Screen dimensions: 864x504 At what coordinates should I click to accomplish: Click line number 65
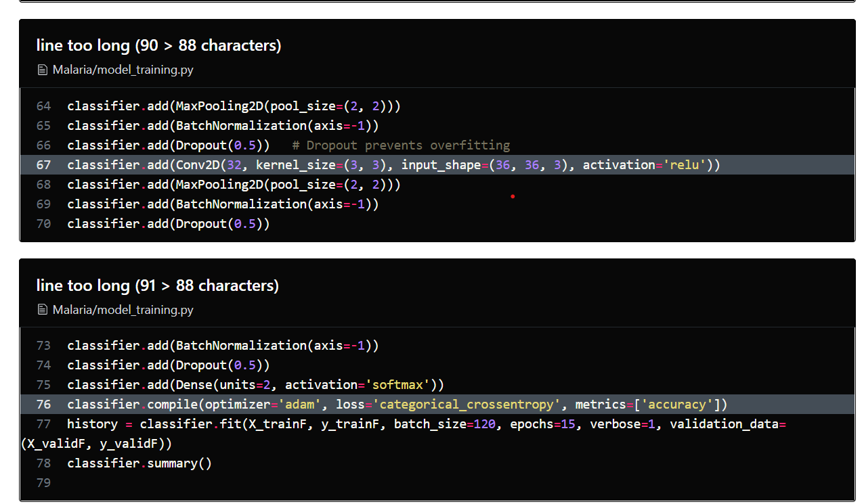point(43,126)
